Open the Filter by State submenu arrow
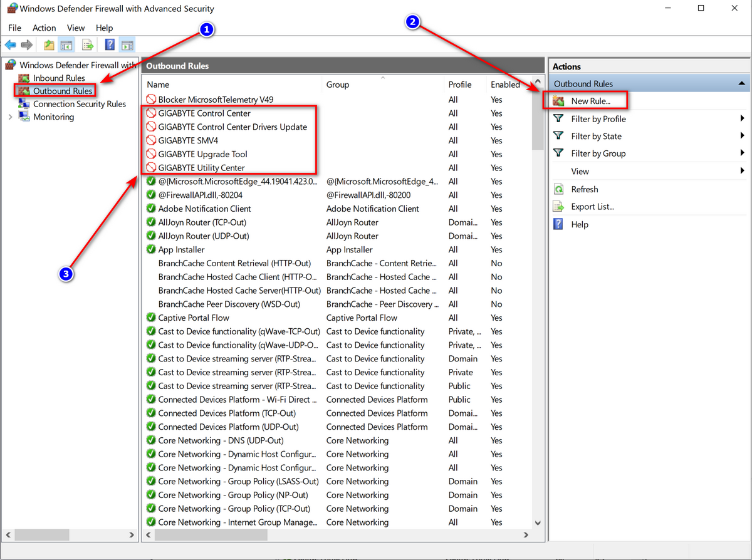752x560 pixels. point(742,136)
